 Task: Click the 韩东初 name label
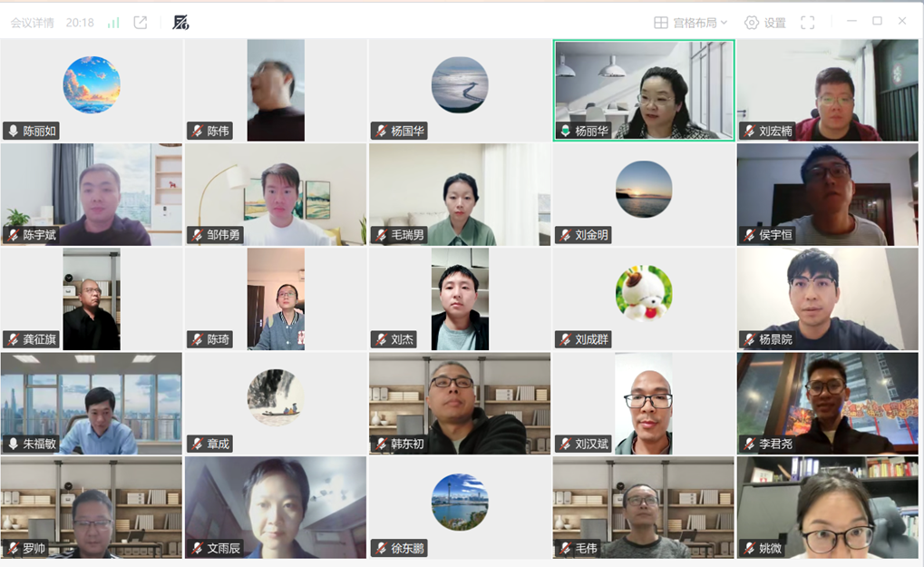pos(407,444)
